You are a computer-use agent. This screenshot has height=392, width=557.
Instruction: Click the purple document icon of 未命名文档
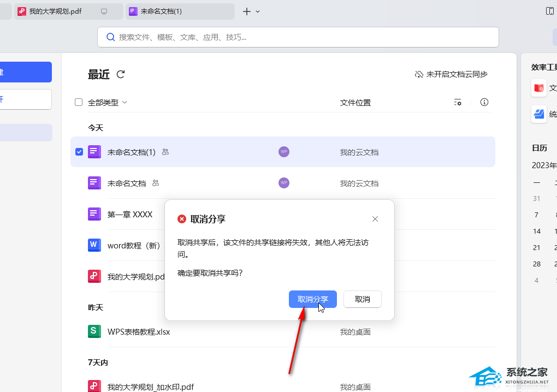[x=94, y=183]
